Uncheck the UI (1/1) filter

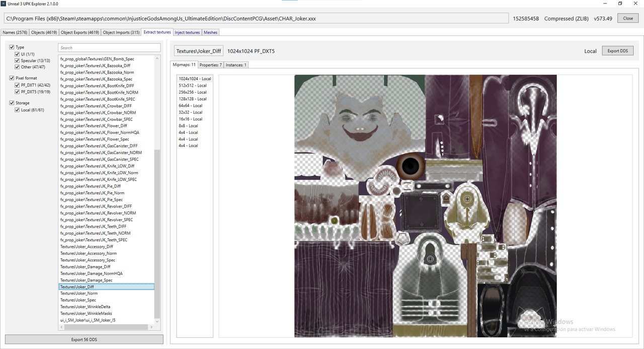pos(17,54)
